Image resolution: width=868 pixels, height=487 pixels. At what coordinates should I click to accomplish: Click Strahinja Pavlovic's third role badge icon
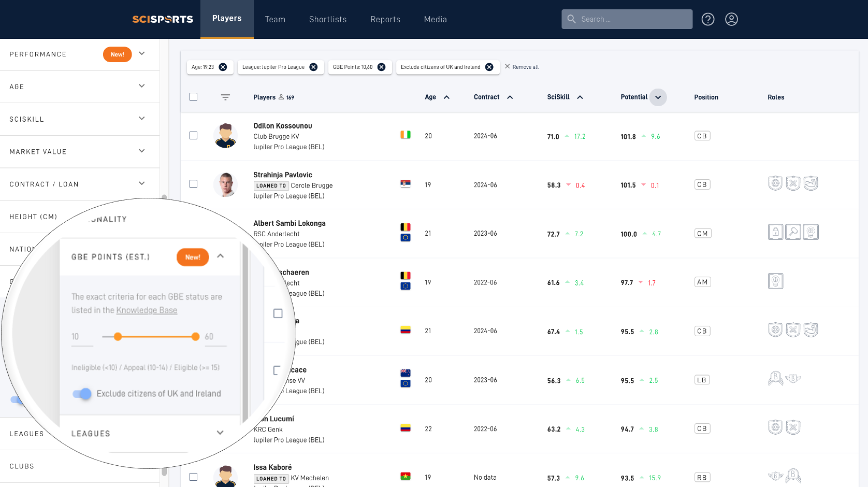(x=811, y=183)
